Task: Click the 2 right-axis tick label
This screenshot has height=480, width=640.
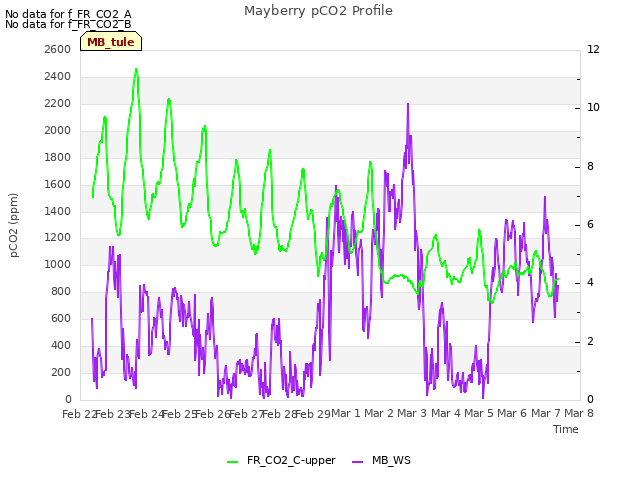Action: pos(590,341)
